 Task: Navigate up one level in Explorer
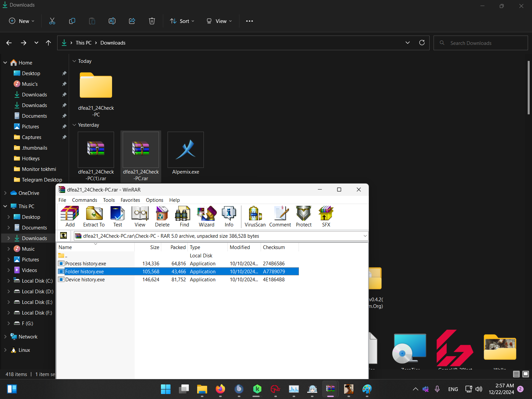[49, 43]
